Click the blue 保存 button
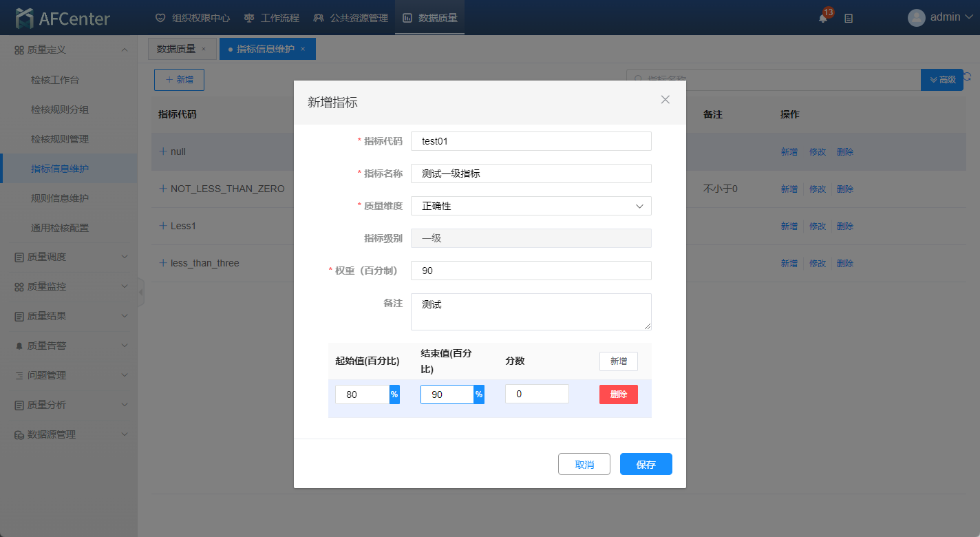 [x=646, y=465]
